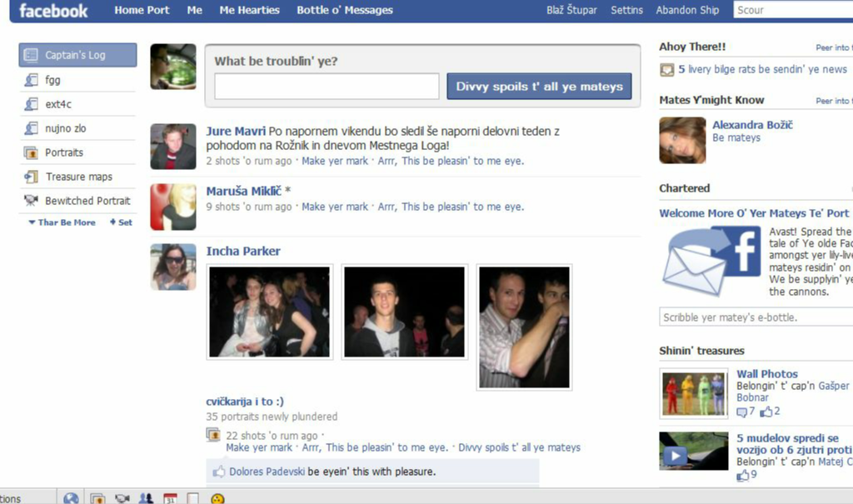Click Alexandra Božič's portrait thumbnail

click(x=682, y=141)
